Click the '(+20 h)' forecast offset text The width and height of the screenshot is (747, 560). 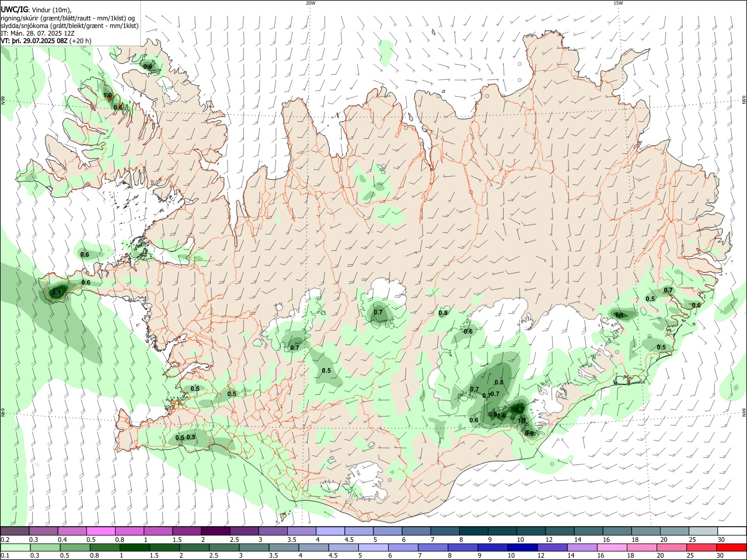coord(80,41)
